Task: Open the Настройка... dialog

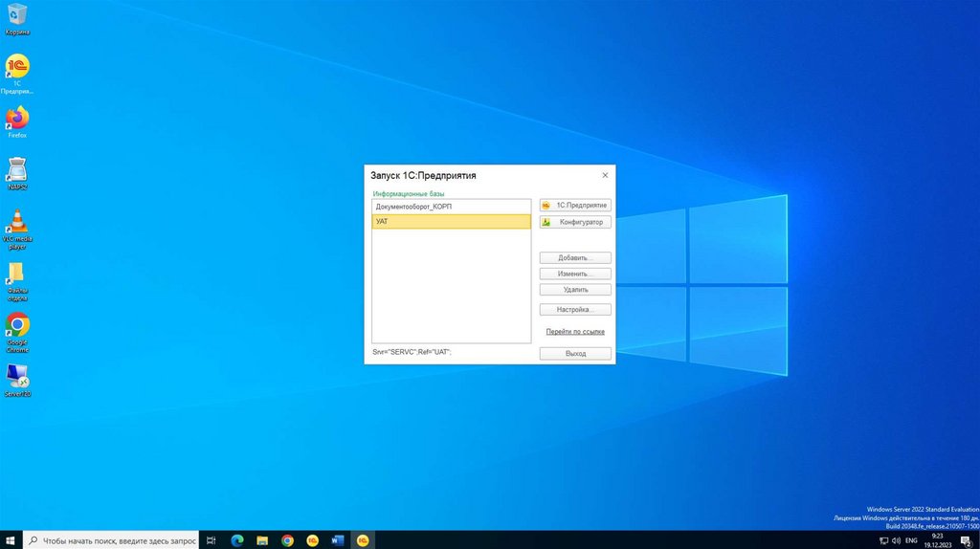Action: click(x=575, y=310)
